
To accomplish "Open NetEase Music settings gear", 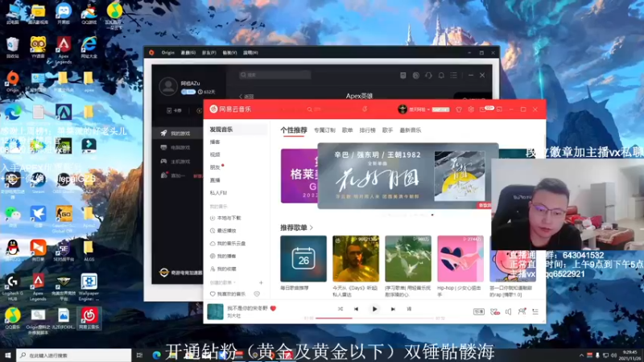I will click(471, 109).
